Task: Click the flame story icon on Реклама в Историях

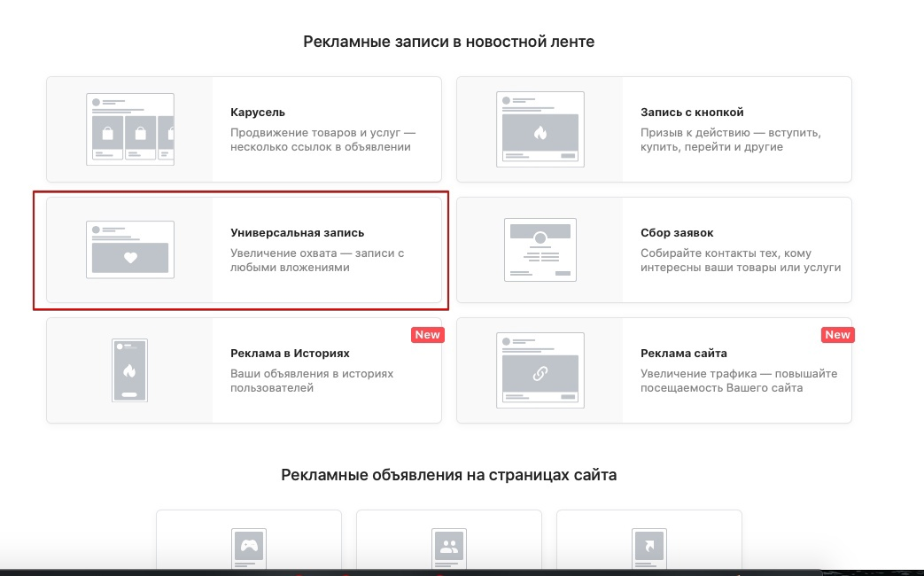Action: tap(129, 369)
